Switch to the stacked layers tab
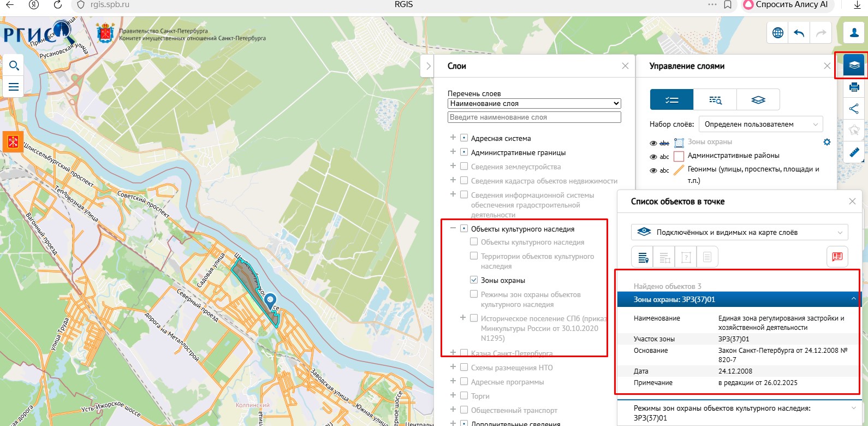868x426 pixels. [x=758, y=100]
